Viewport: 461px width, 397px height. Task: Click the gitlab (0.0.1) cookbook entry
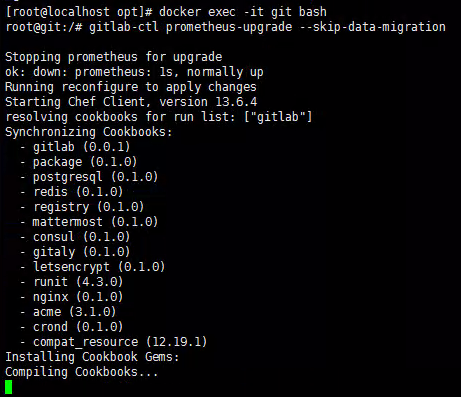click(81, 147)
